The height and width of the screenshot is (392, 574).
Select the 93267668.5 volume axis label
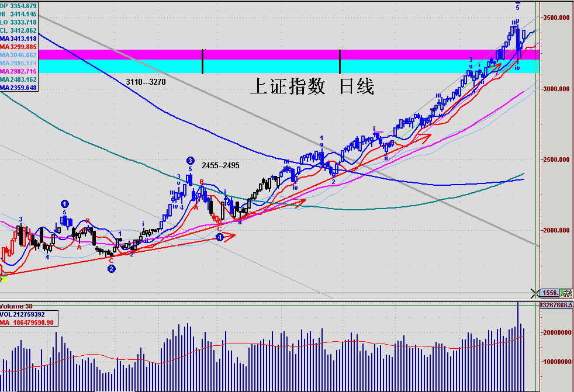(x=556, y=305)
